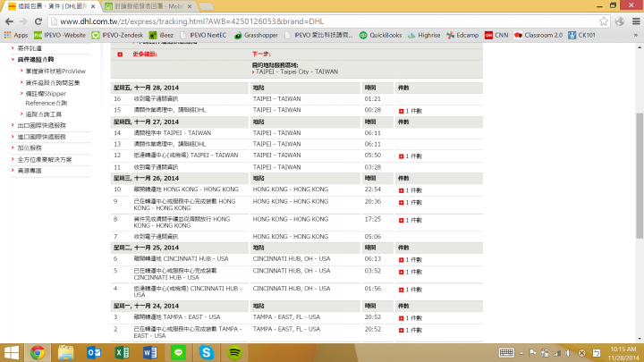The width and height of the screenshot is (644, 362).
Task: Reload the DHL tracking page
Action: point(38,21)
